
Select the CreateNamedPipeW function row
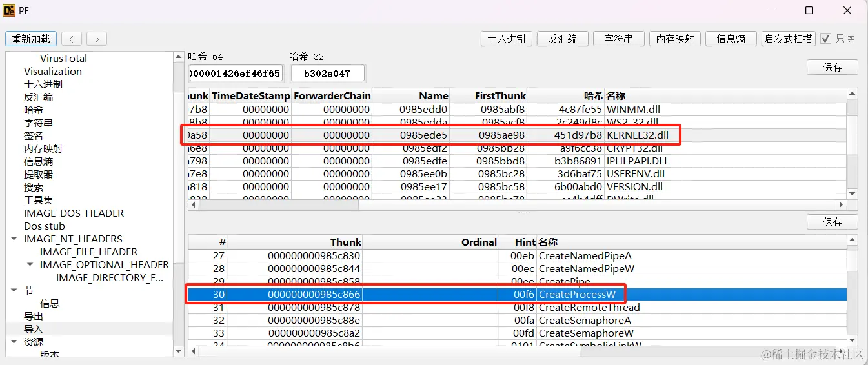click(x=517, y=269)
